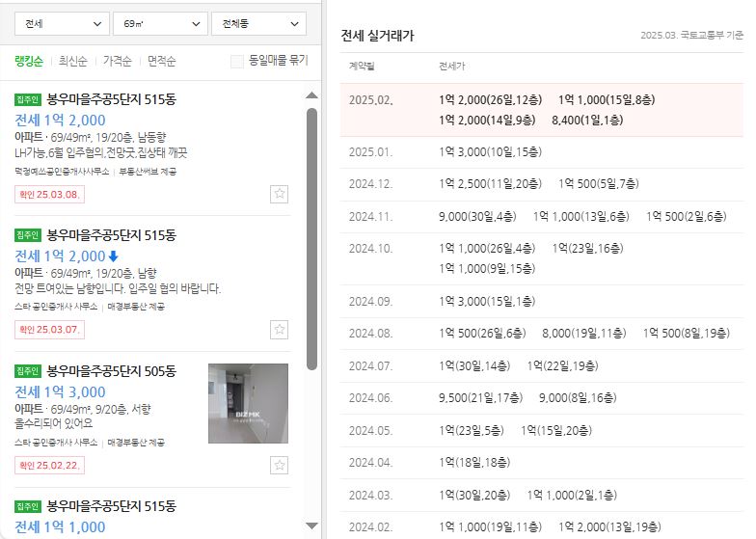This screenshot has width=756, height=539.
Task: Click the 2024.09. date cell
Action: tap(370, 301)
